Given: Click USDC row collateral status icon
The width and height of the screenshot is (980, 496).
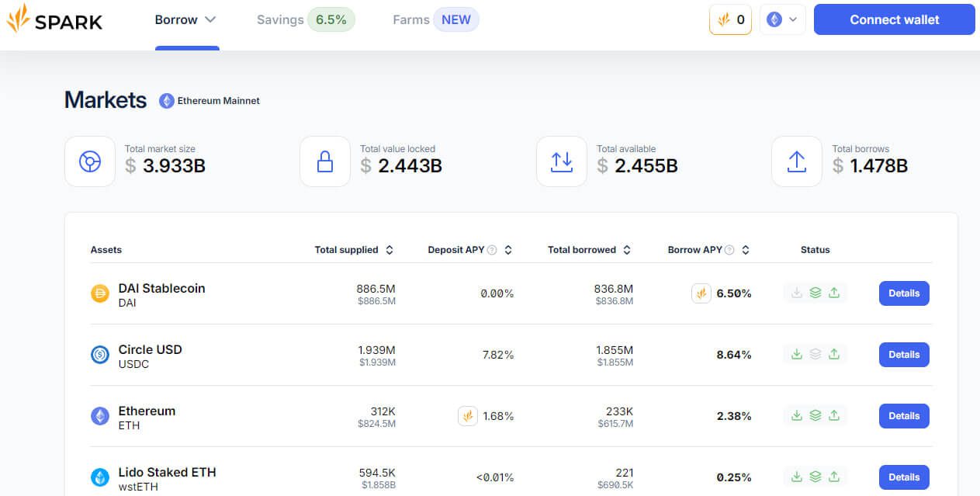Looking at the screenshot, I should coord(815,355).
